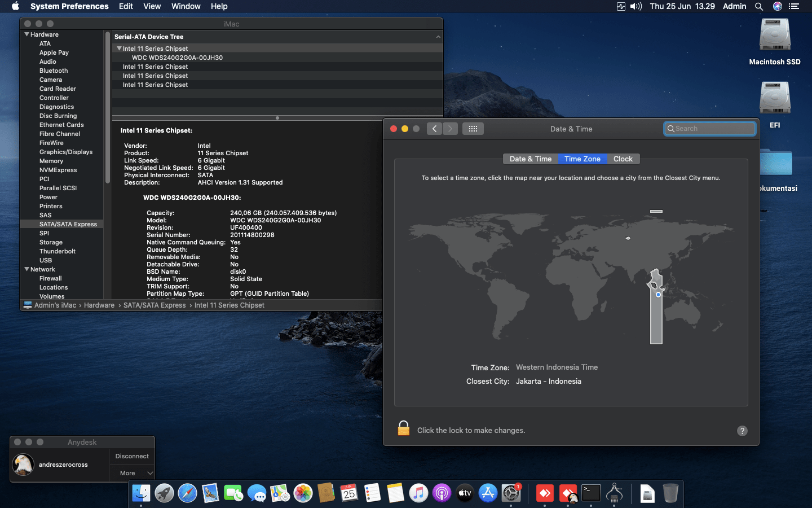Select the Time Zone tab
Image resolution: width=812 pixels, height=508 pixels.
[x=582, y=159]
